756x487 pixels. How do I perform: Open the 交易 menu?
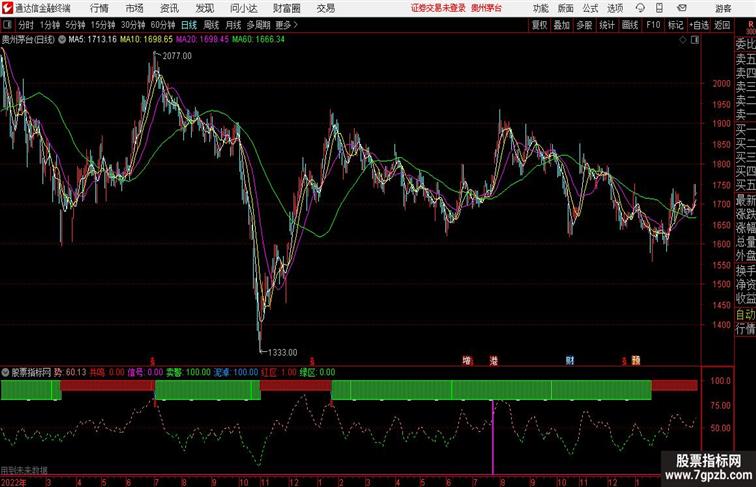pos(325,8)
